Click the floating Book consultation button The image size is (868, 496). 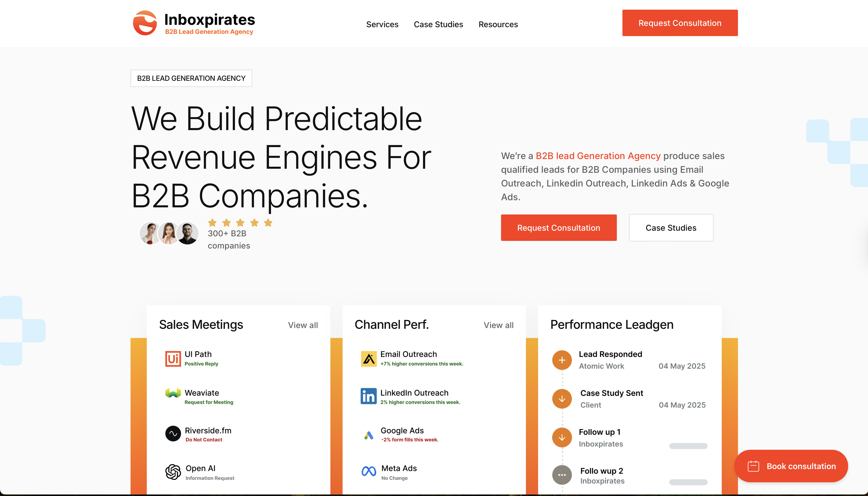791,466
